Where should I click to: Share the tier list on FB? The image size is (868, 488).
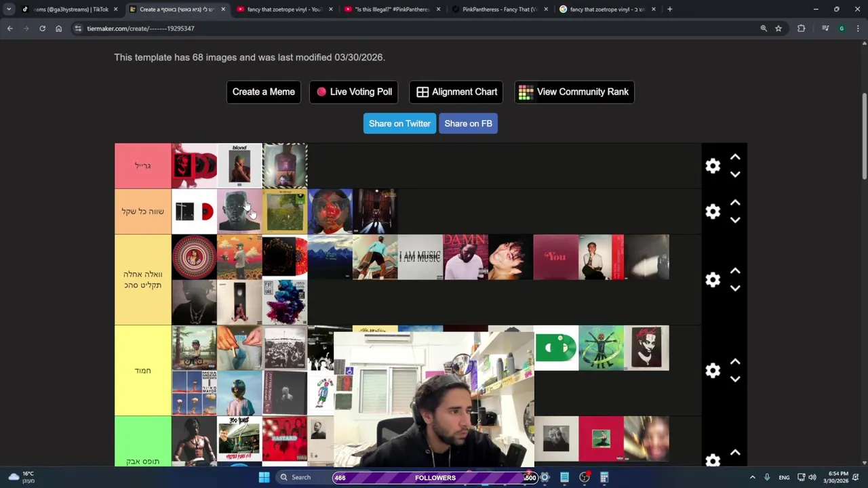click(x=468, y=123)
